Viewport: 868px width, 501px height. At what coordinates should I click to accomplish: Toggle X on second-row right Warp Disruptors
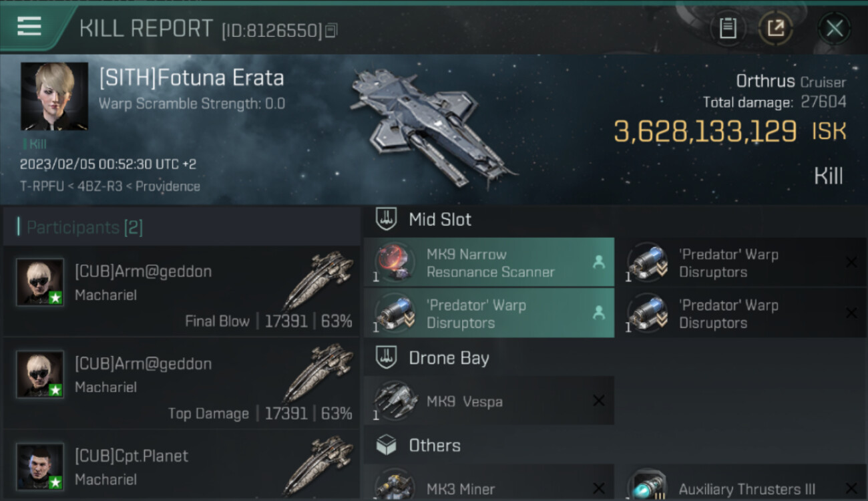[x=851, y=313]
